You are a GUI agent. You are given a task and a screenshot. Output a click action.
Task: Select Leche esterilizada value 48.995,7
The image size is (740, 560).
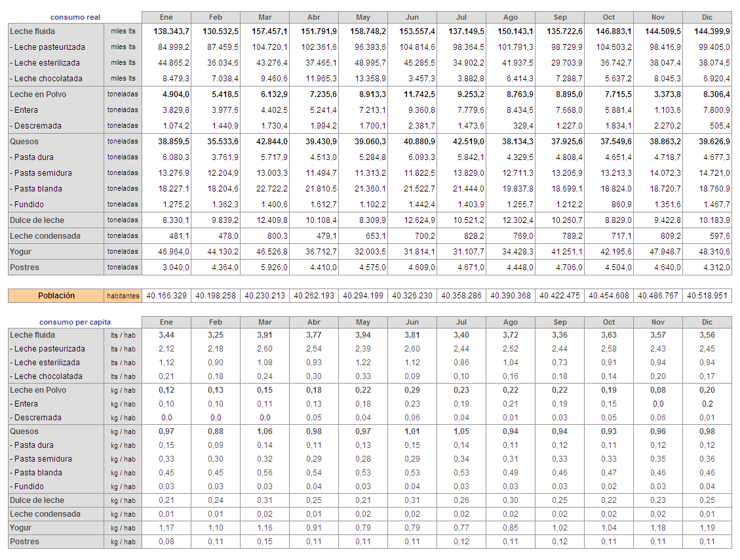370,63
